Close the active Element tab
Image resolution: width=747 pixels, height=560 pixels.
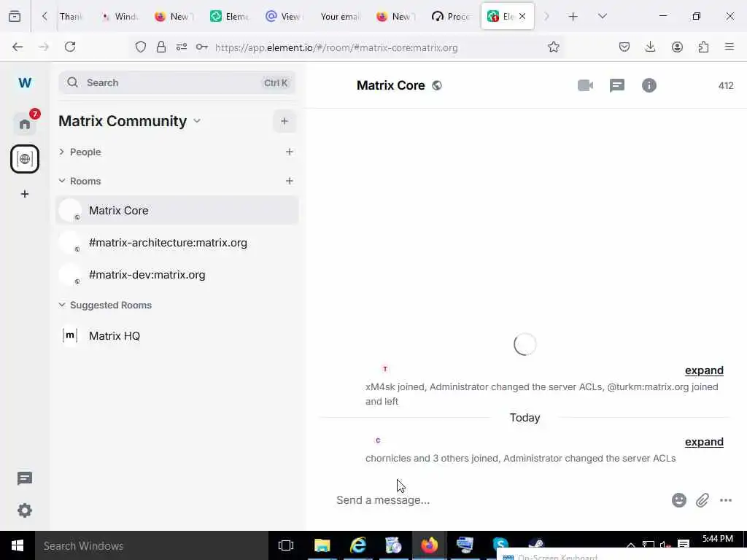pos(522,16)
